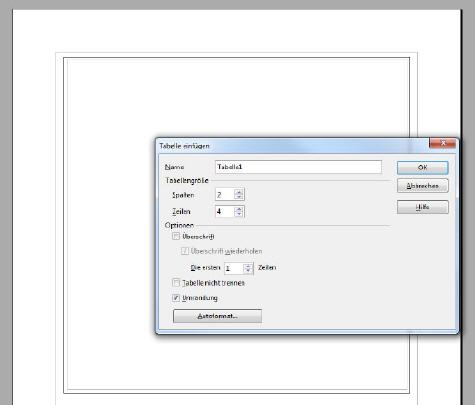The image size is (475, 405).
Task: Open the Autoformat dialog
Action: 217,316
